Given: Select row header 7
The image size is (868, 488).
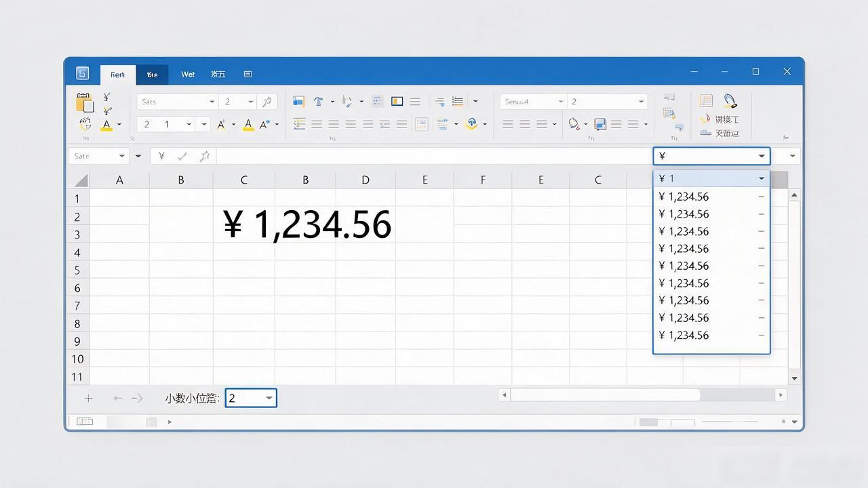Looking at the screenshot, I should 77,306.
